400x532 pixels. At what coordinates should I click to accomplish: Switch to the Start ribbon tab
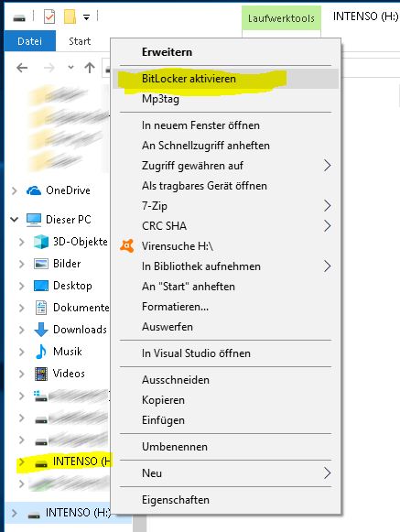coord(80,41)
